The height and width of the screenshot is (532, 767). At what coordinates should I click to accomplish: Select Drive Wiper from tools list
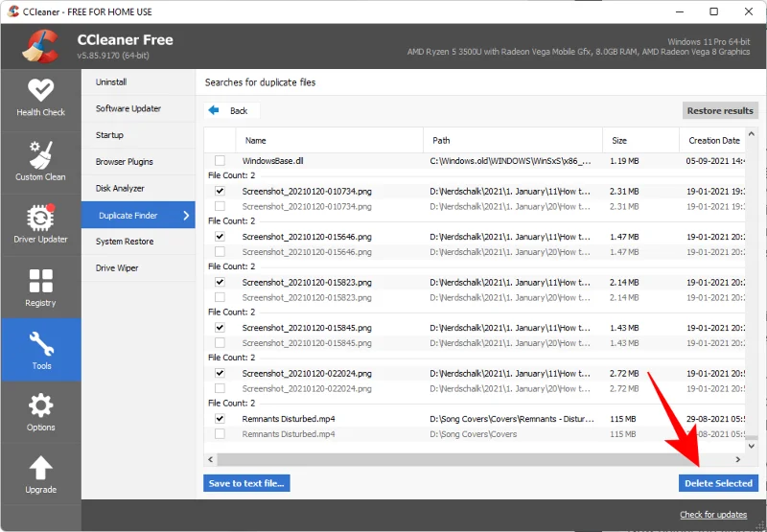[x=117, y=268]
